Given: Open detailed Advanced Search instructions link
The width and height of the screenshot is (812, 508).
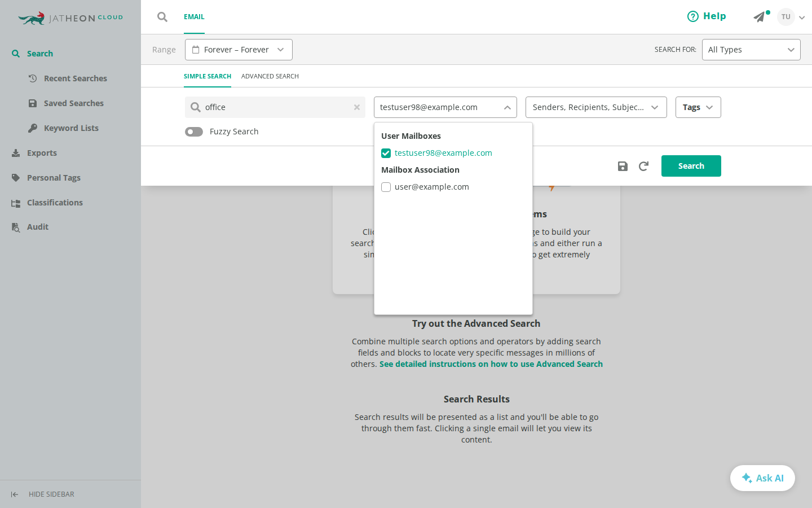Looking at the screenshot, I should click(x=491, y=364).
